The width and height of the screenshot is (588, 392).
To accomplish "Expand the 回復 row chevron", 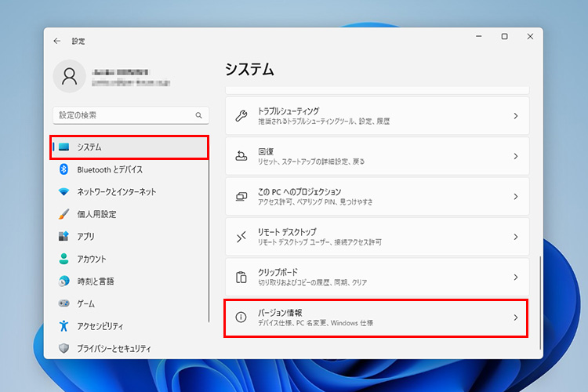I will click(515, 156).
